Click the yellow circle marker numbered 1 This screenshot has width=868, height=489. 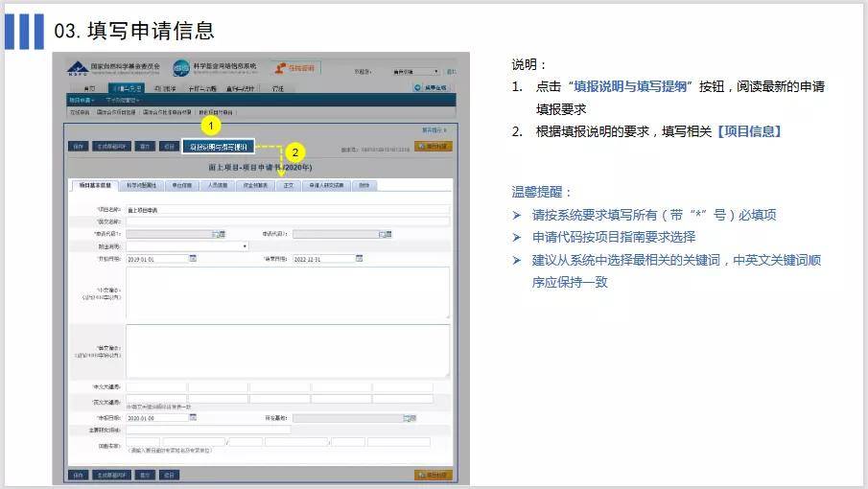coord(212,126)
